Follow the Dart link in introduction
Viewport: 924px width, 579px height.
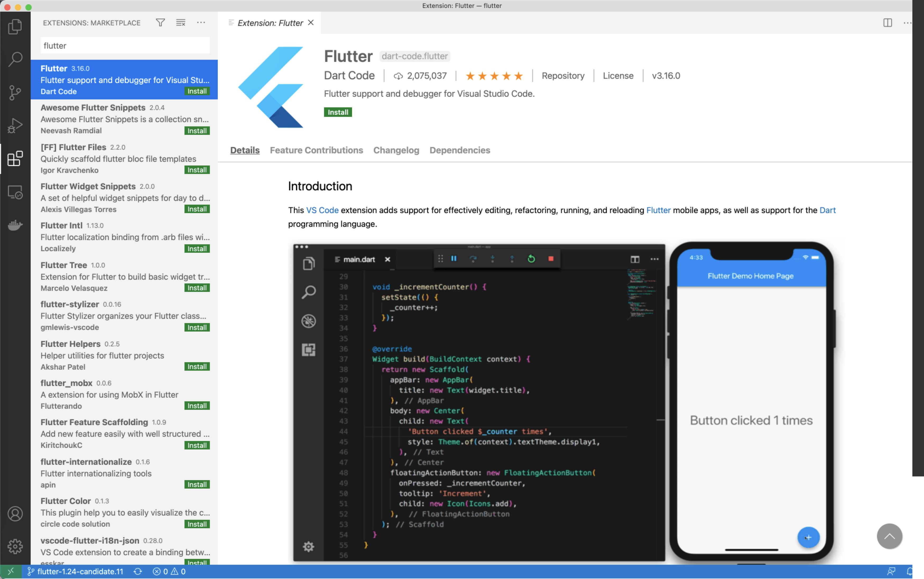pos(828,210)
